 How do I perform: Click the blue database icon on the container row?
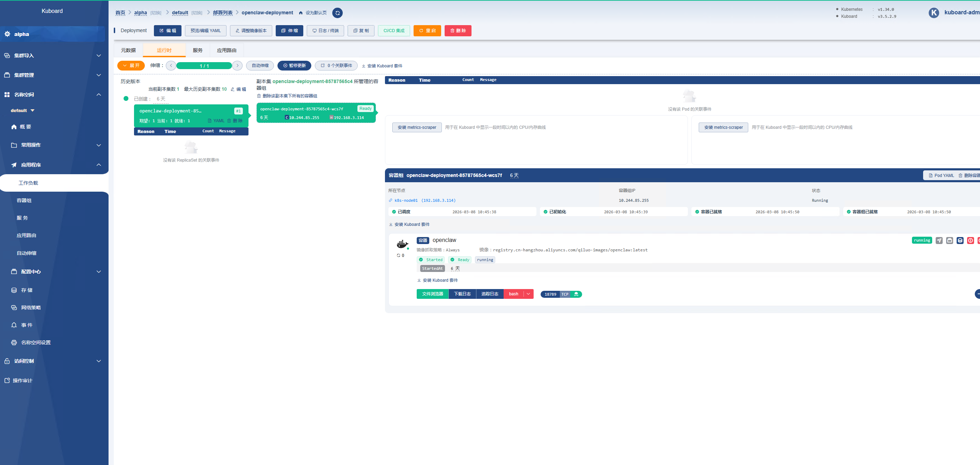coord(960,241)
